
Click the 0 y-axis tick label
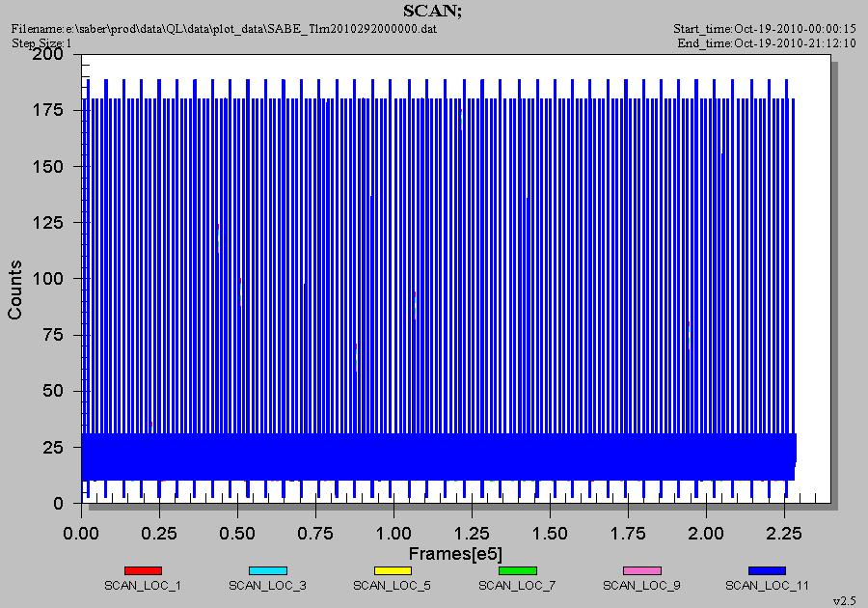point(58,504)
